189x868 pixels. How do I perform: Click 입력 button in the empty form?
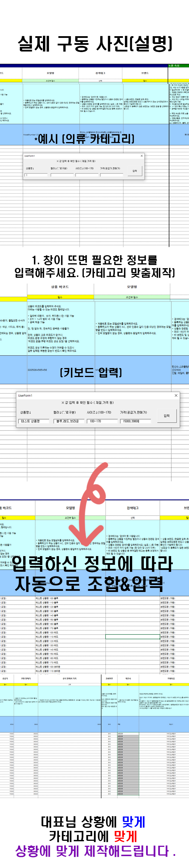(135, 171)
